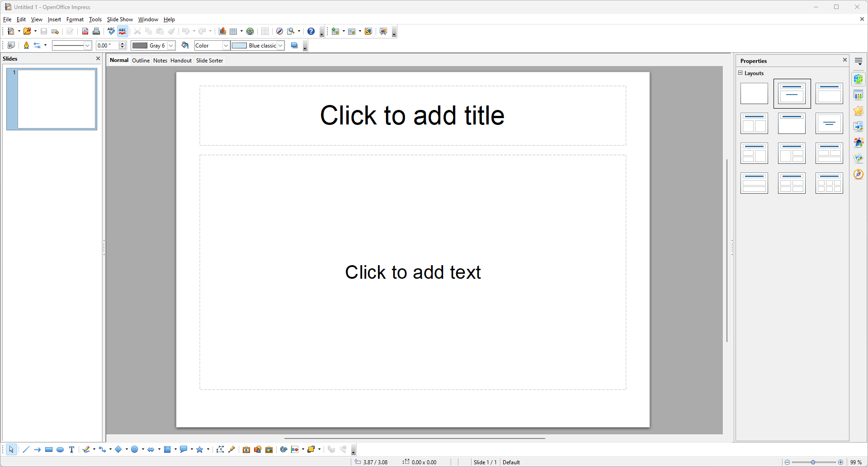Start the slide show from the toolbar
This screenshot has width=868, height=467.
383,31
